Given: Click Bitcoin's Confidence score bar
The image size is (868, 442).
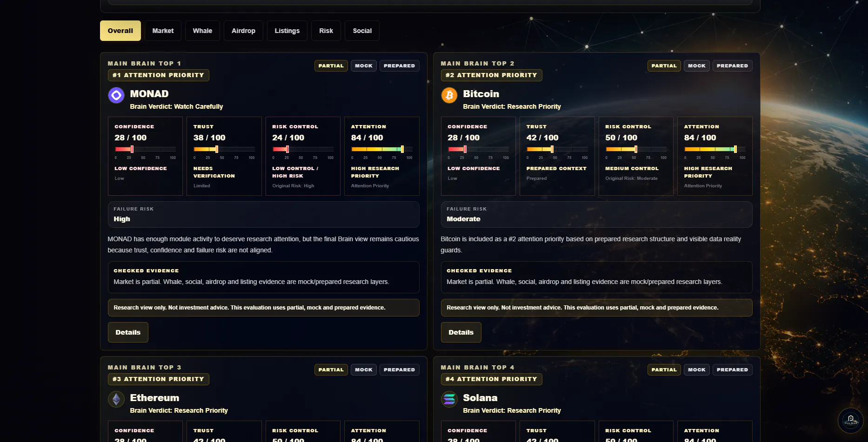Looking at the screenshot, I should click(478, 149).
